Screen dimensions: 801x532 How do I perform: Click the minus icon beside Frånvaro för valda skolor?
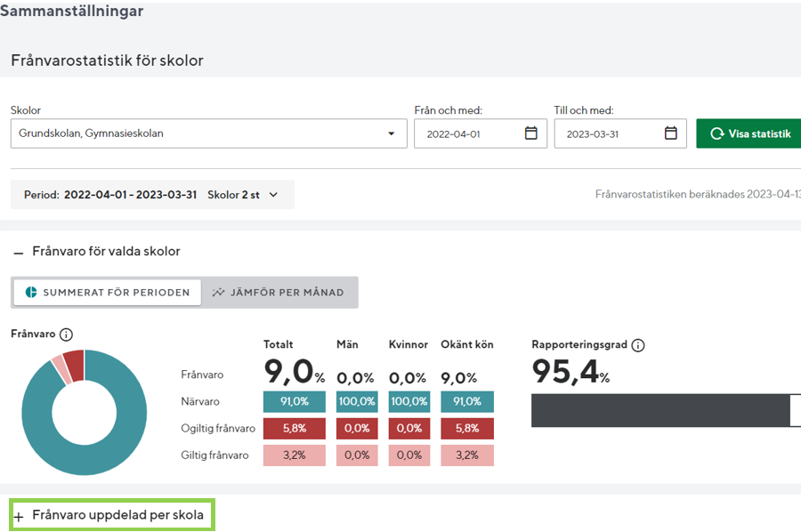(19, 253)
